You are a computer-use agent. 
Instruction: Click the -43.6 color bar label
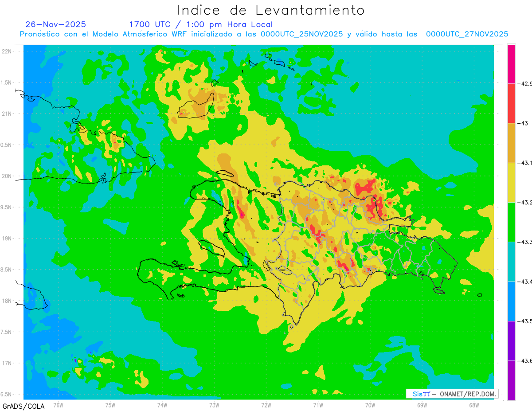[x=525, y=360]
